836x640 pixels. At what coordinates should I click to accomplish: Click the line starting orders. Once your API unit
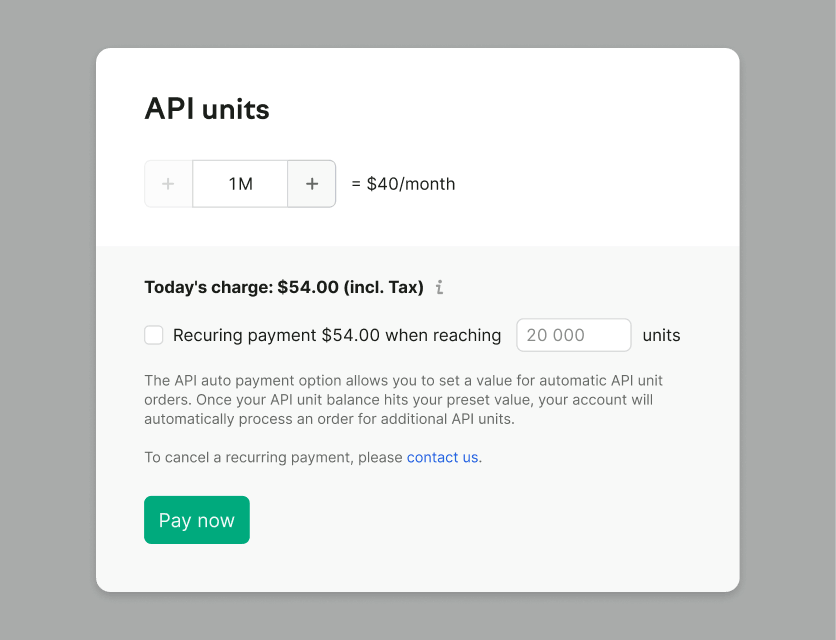pos(398,399)
